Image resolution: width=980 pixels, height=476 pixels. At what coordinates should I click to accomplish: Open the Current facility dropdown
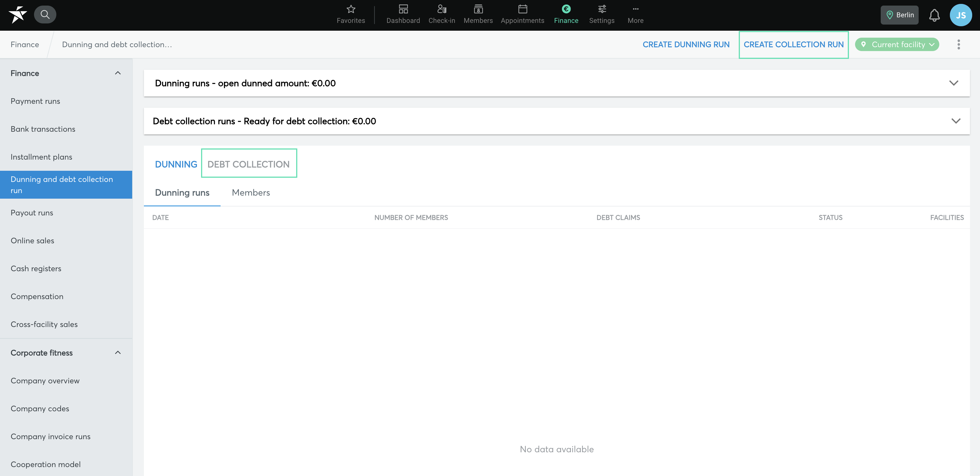pyautogui.click(x=897, y=45)
